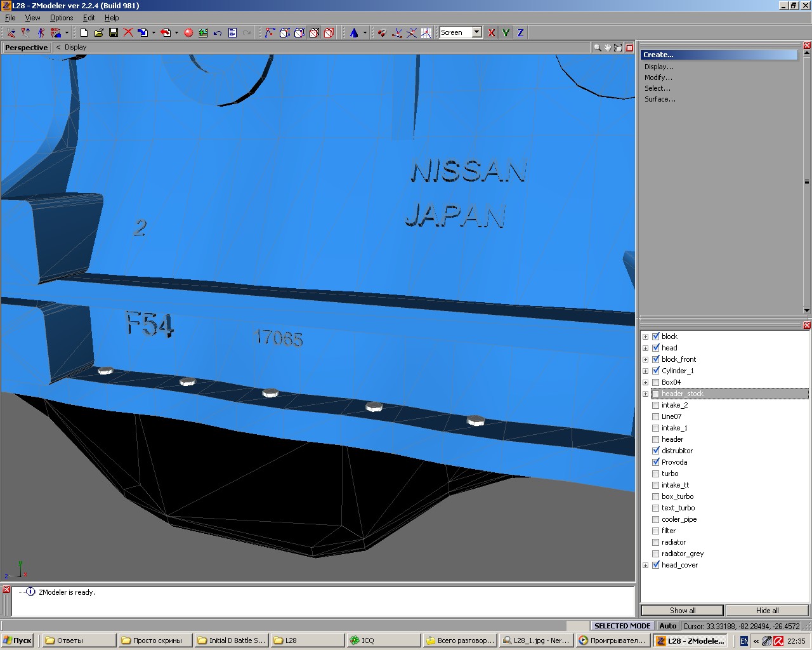Expand the Box04 tree node
Viewport: 812px width, 650px height.
coord(646,382)
